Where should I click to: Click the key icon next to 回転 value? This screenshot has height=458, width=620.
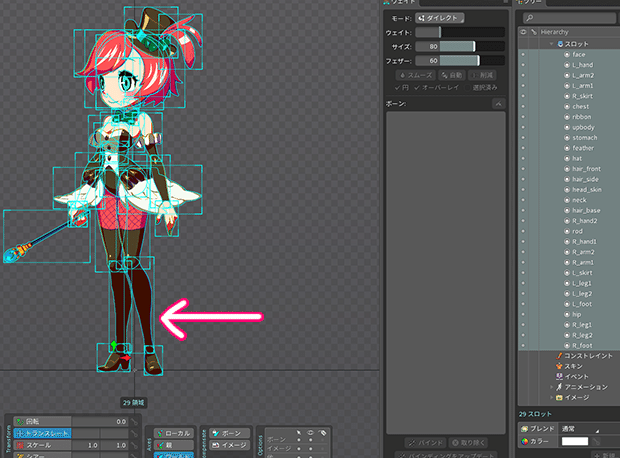(134, 422)
